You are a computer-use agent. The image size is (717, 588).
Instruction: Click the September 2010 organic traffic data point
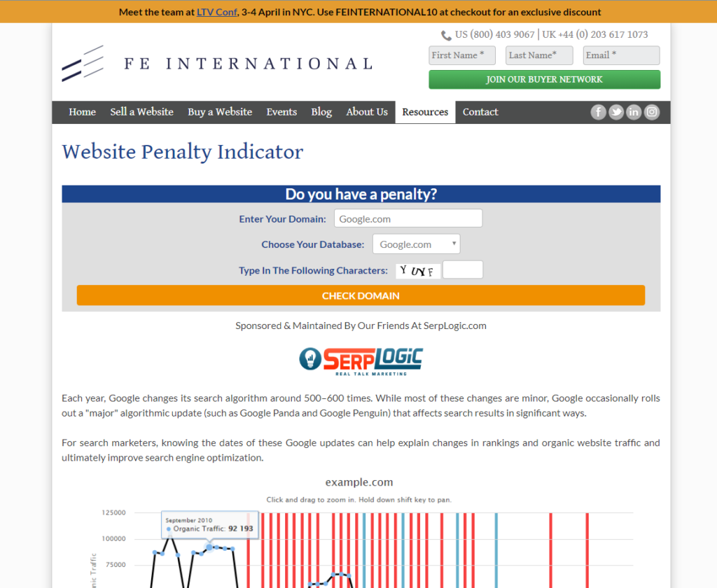209,547
